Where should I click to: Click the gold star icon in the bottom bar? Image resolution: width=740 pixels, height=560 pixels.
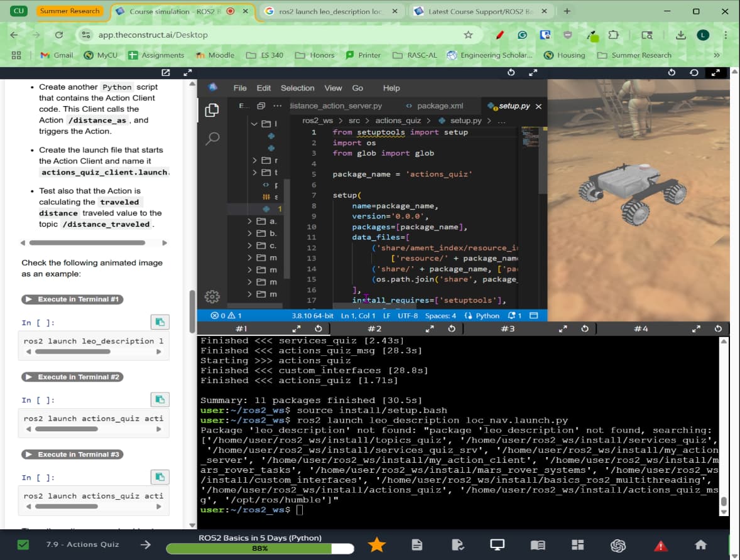pyautogui.click(x=377, y=545)
